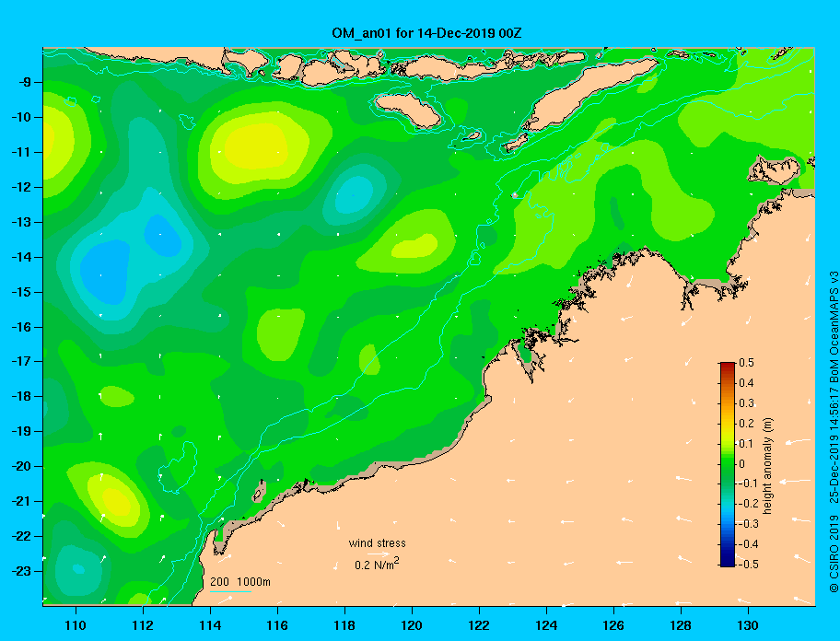Viewport: 840px width, 641px height.
Task: Click latitude axis label '-14'
Action: [21, 257]
